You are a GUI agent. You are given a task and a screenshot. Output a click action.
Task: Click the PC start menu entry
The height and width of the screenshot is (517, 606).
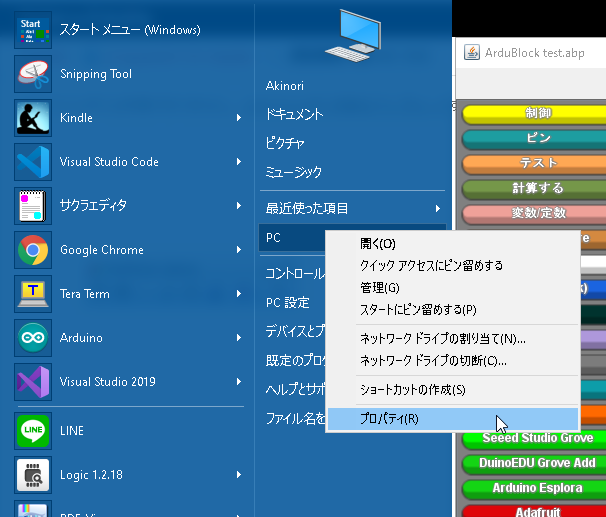point(293,238)
